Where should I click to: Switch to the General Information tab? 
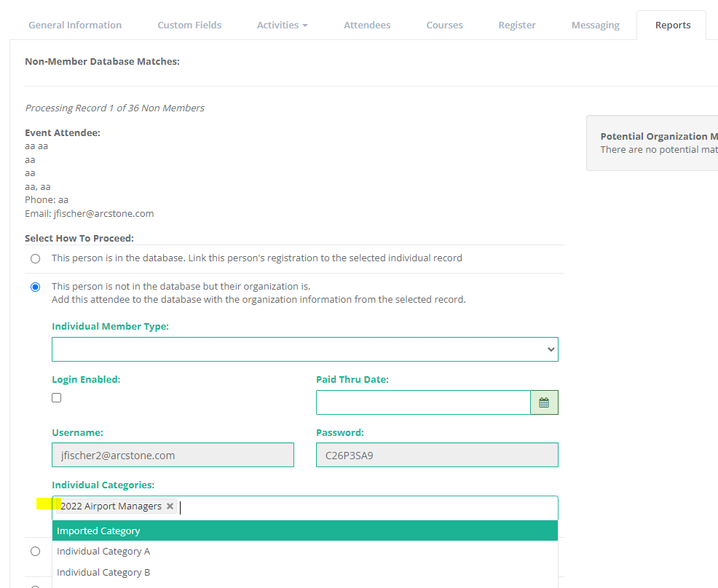click(75, 25)
